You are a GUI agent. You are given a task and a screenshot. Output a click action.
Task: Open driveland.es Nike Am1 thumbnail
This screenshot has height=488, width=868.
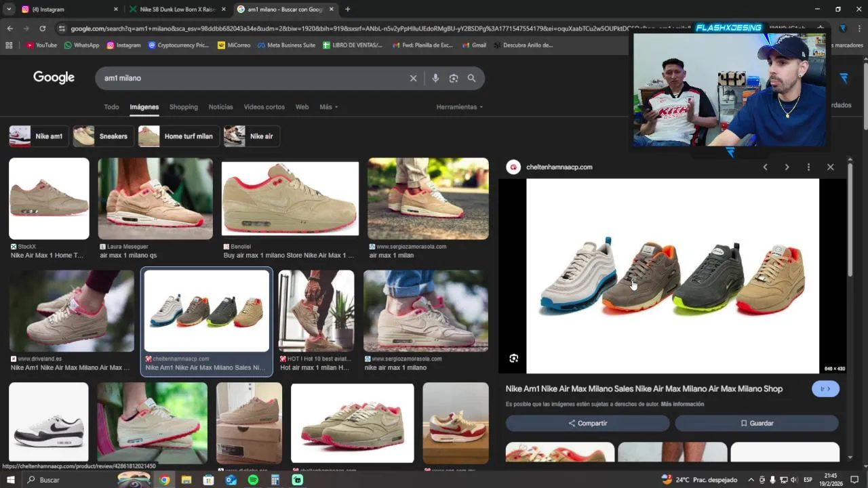click(x=72, y=311)
